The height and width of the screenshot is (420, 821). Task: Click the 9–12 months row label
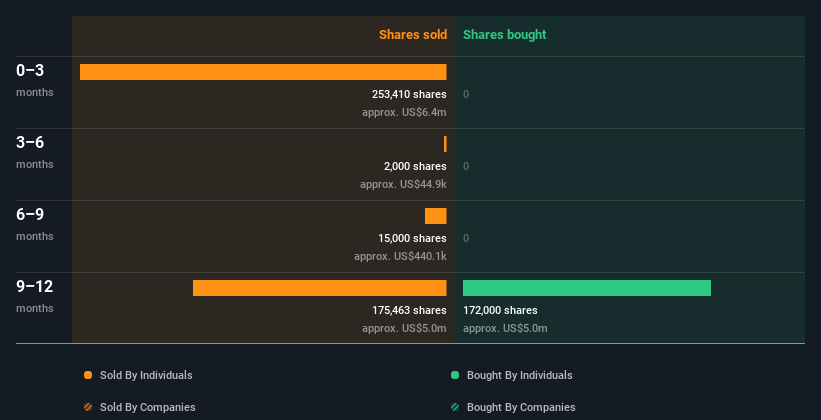(x=35, y=296)
